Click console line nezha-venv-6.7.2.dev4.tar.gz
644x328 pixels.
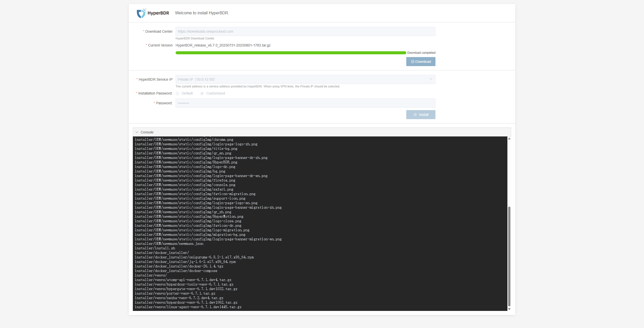179,298
